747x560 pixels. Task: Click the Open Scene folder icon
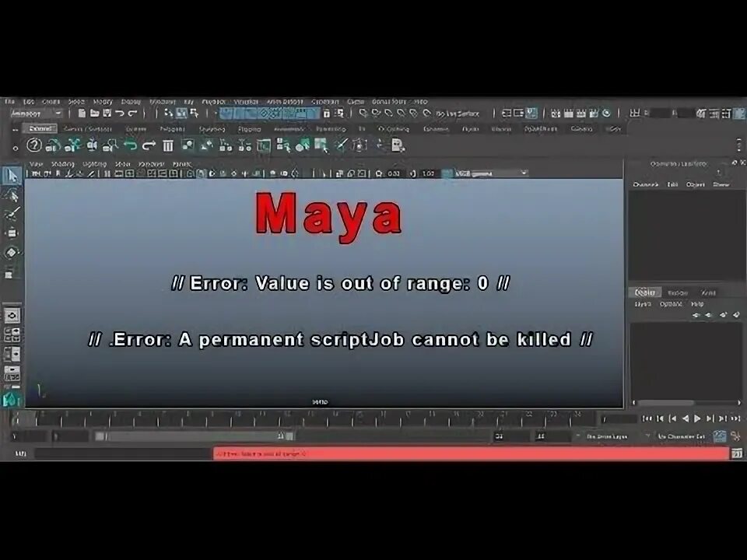click(x=95, y=114)
